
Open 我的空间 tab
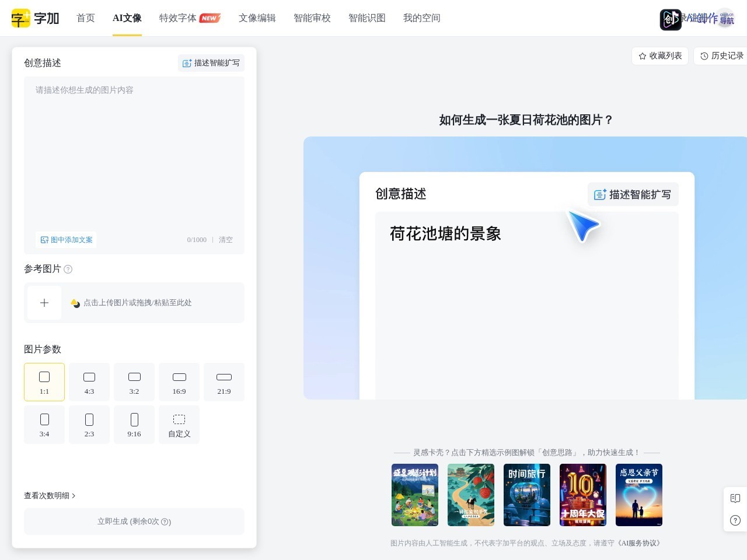[422, 18]
